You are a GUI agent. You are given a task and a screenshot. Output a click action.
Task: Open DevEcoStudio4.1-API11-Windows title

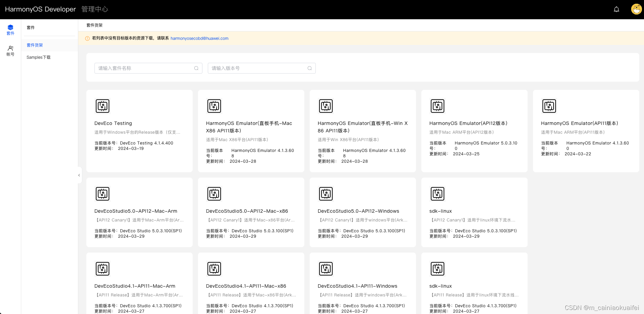click(x=358, y=286)
